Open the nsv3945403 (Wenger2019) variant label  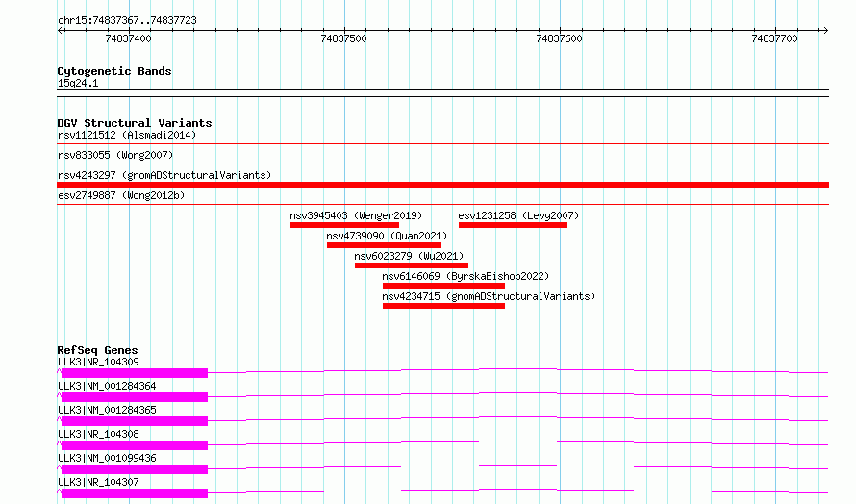click(356, 215)
